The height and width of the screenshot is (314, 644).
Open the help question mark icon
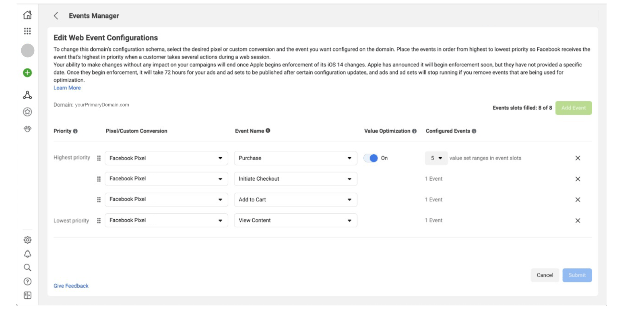(x=27, y=281)
